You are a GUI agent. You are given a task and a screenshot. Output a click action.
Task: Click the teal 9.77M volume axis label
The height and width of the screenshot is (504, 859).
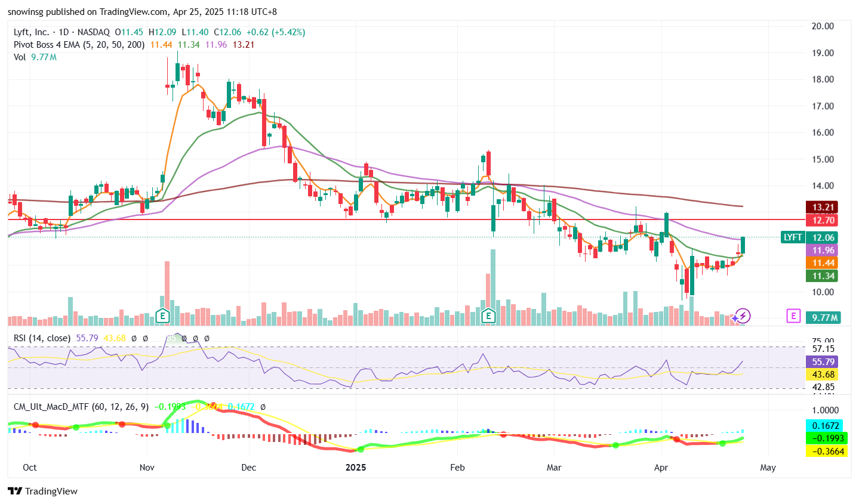pyautogui.click(x=823, y=318)
